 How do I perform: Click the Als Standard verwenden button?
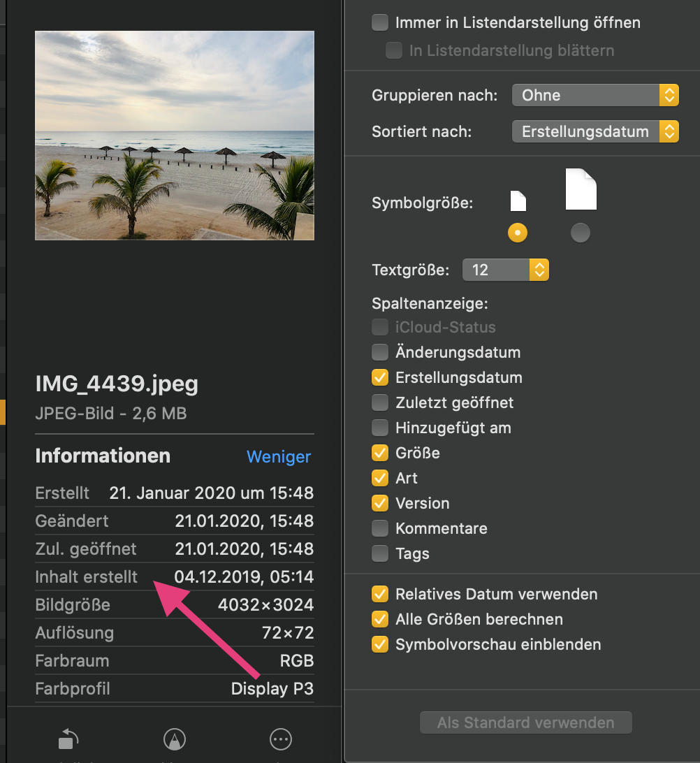pos(525,722)
